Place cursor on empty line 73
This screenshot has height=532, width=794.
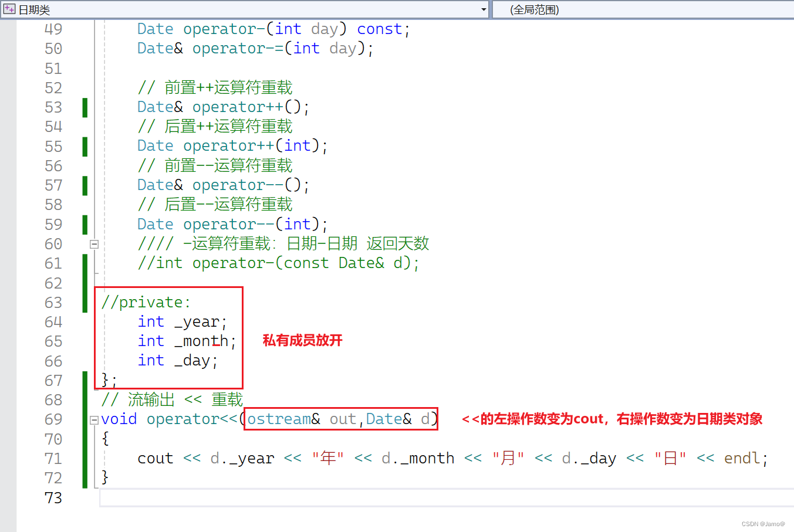[446, 498]
